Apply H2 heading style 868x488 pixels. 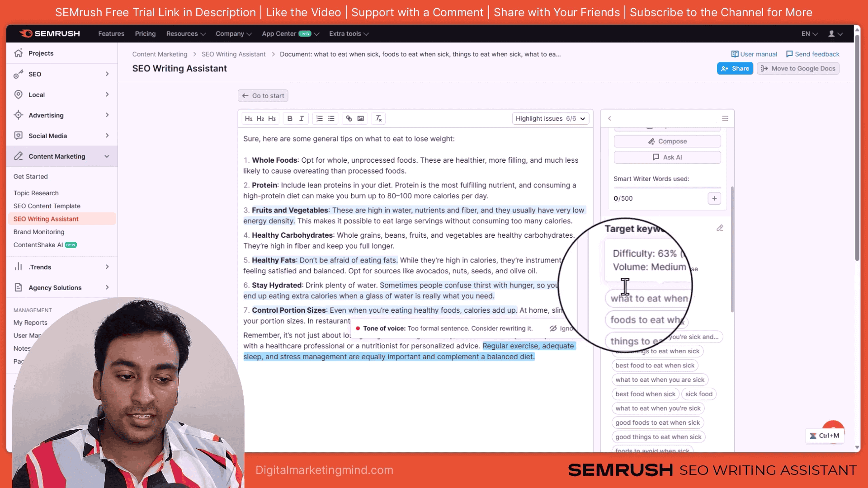point(260,118)
